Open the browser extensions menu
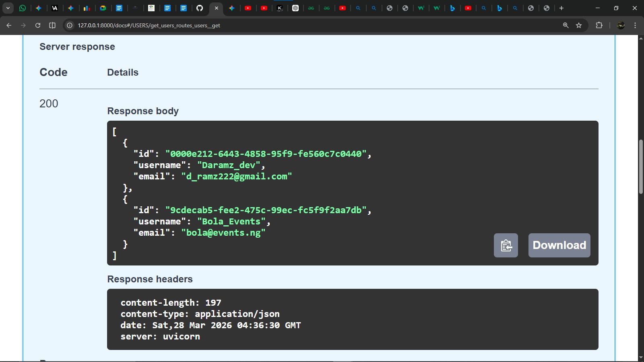Viewport: 644px width, 362px height. tap(599, 25)
